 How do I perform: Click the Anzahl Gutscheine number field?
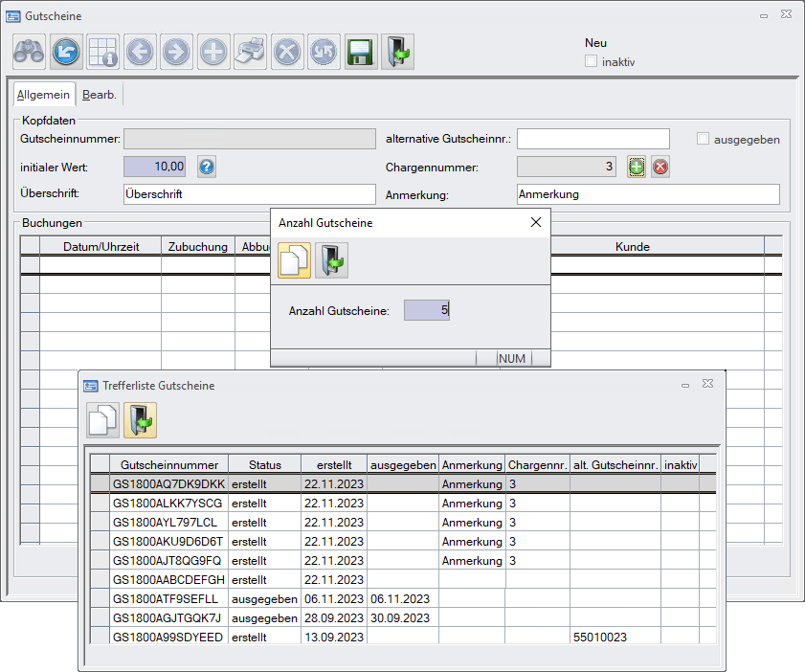426,310
